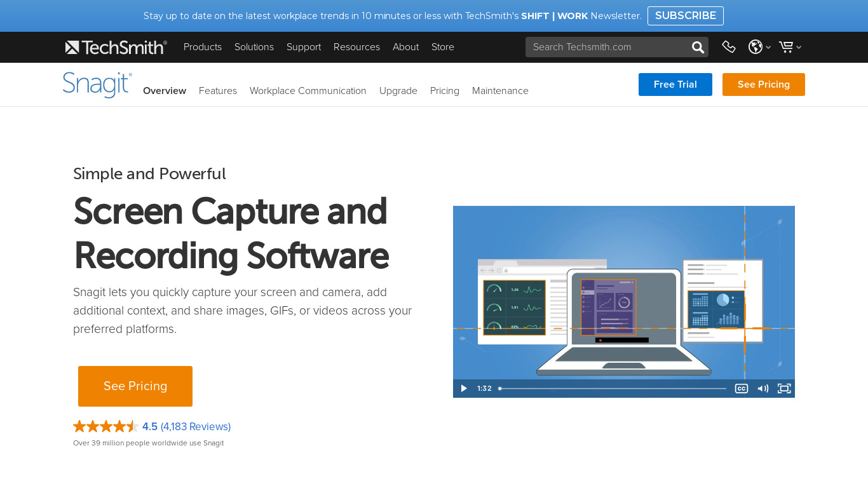Screen dimensions: 868x488
Task: Click the blue Free Trial button
Action: 675,85
